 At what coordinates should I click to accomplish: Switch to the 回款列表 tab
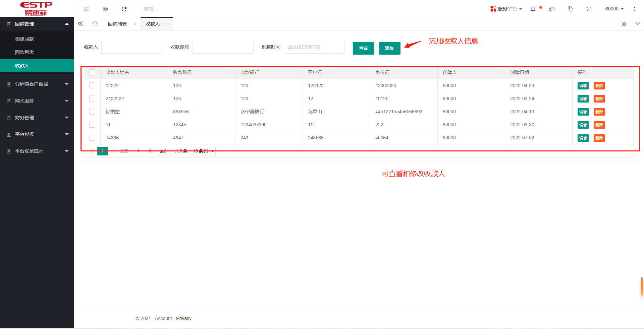click(x=117, y=24)
